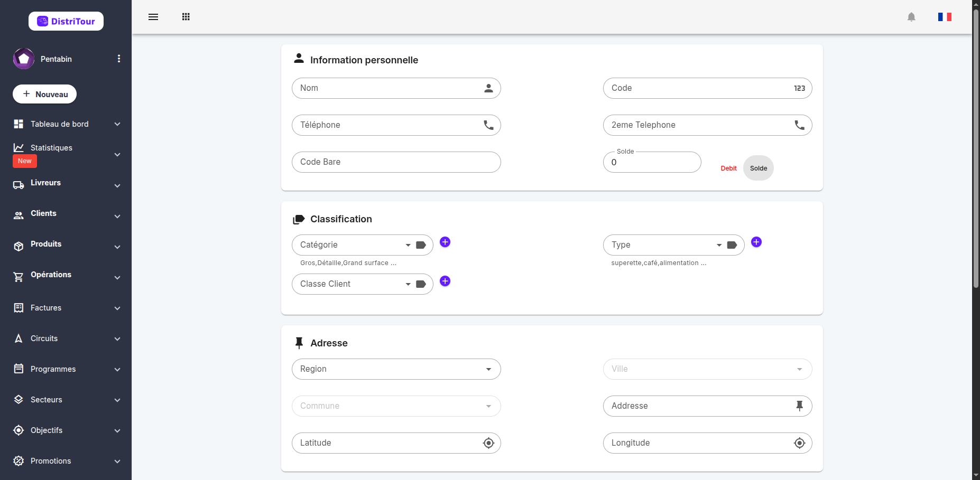Open the Secteurs menu item

click(x=66, y=400)
